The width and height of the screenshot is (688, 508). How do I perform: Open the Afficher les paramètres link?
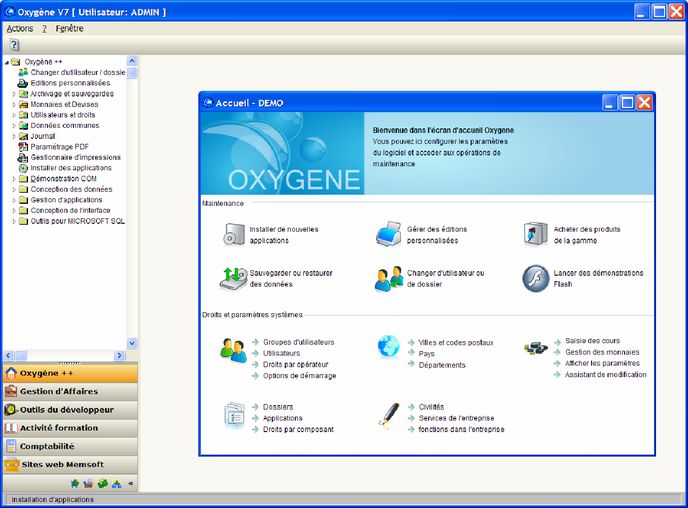click(x=602, y=363)
